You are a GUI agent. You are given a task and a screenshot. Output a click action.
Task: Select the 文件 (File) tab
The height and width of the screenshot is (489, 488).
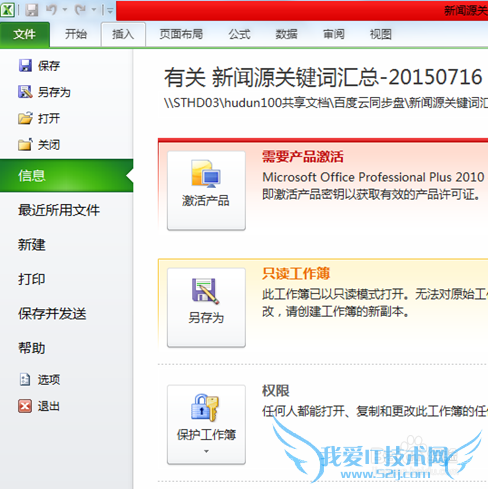(25, 34)
